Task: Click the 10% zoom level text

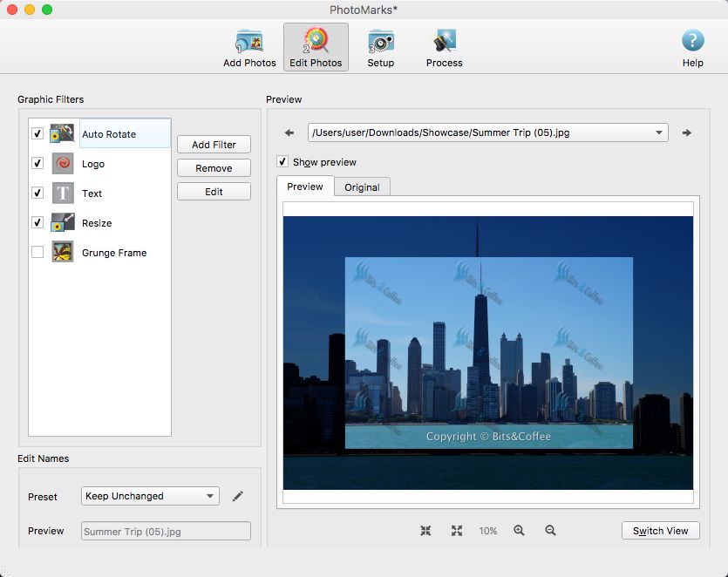Action: pyautogui.click(x=488, y=531)
